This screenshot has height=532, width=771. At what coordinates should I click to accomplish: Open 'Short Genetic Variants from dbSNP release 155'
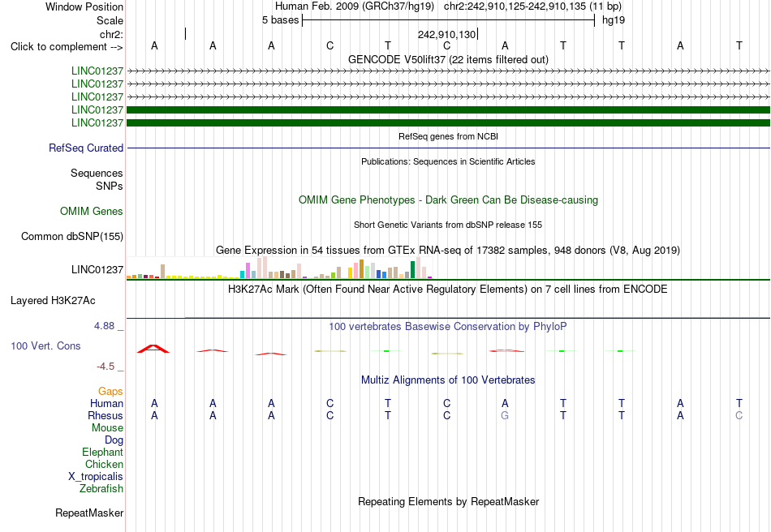point(448,225)
